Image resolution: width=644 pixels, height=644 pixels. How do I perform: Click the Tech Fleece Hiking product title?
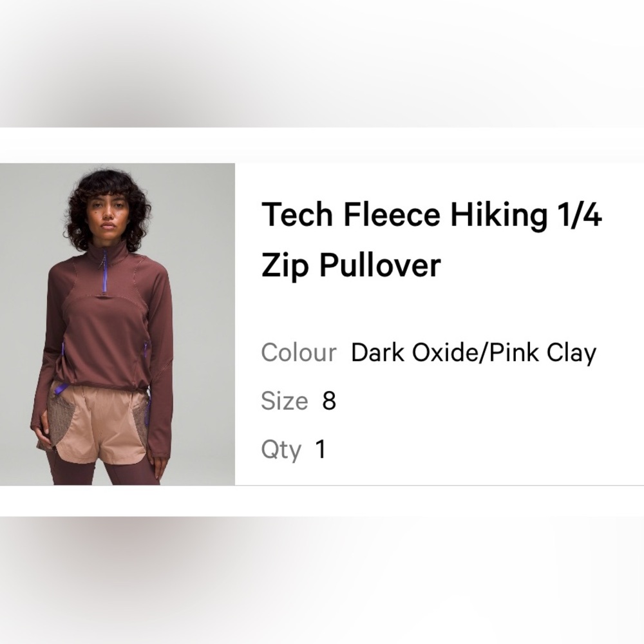point(431,214)
